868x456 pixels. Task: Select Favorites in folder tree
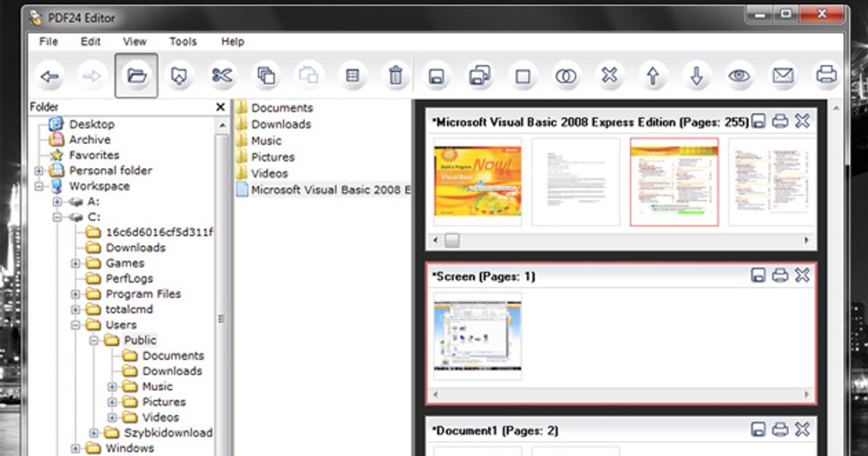pos(94,155)
